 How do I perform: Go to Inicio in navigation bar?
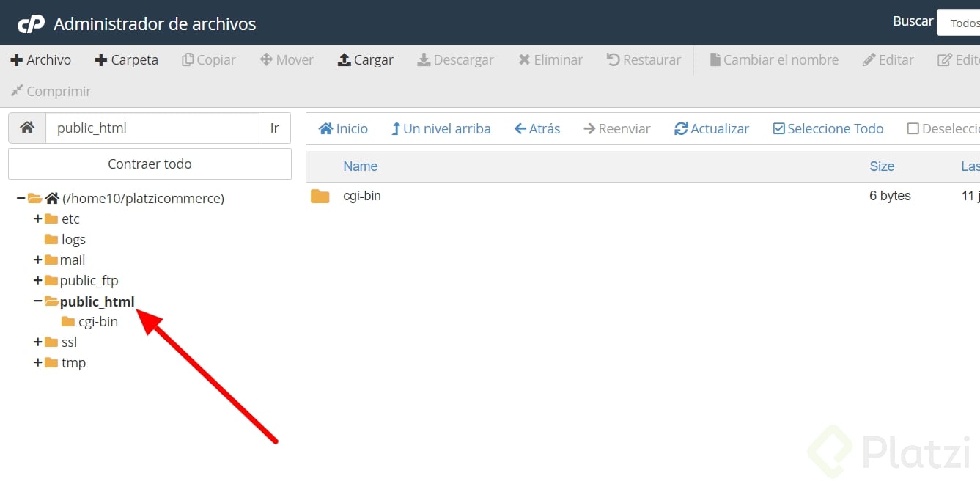click(x=343, y=129)
